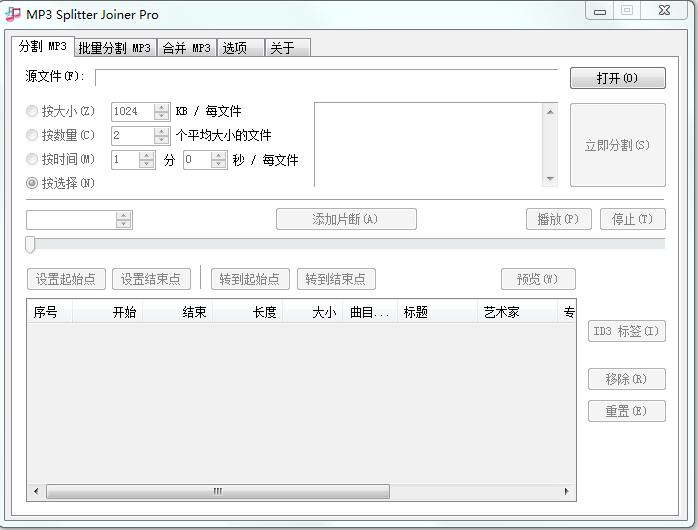Click the 重置(E) button
Viewport: 698px width, 530px height.
[626, 411]
